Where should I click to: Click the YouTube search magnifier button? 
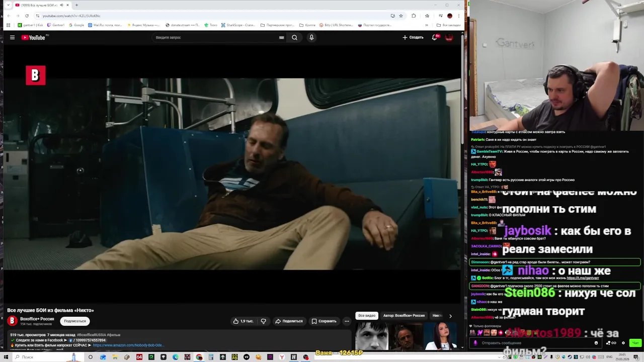pos(294,37)
